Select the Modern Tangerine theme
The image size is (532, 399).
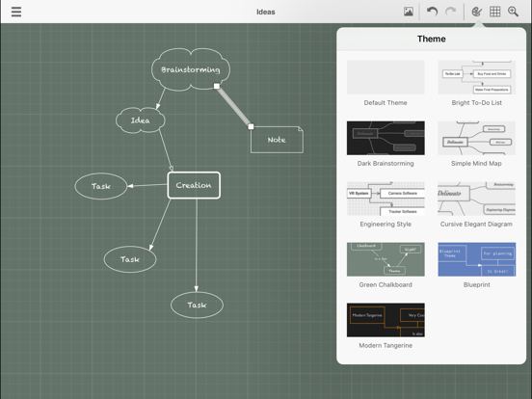point(386,320)
